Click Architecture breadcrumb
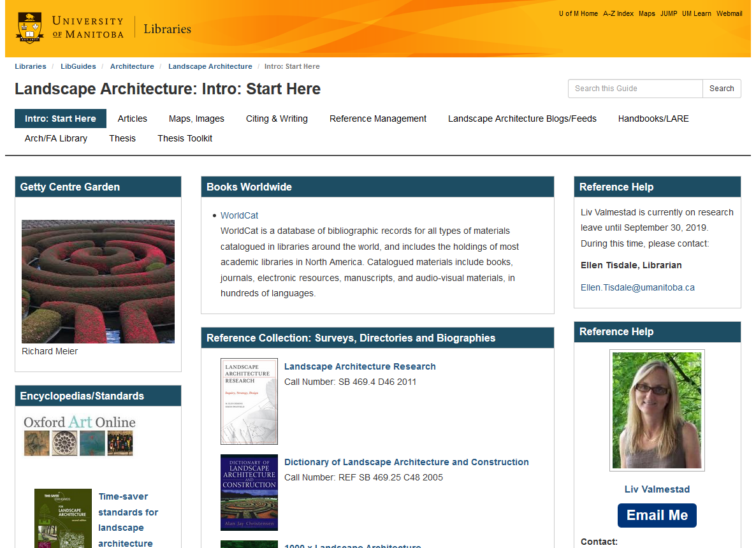Viewport: 756px width, 548px height. [132, 66]
